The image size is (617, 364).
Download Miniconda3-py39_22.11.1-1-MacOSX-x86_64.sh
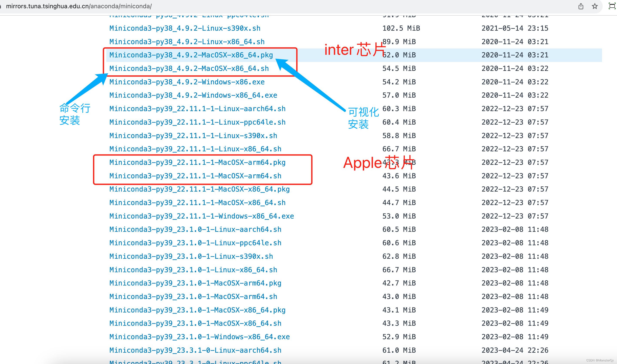(197, 203)
